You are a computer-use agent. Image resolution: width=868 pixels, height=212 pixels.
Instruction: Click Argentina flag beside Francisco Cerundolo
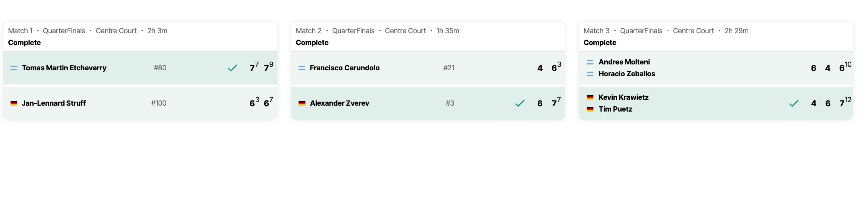click(x=302, y=68)
